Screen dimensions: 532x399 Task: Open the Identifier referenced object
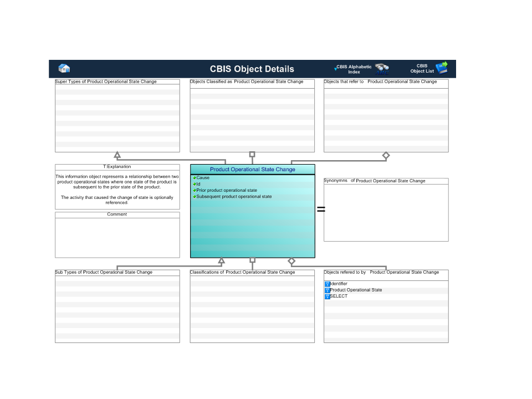click(339, 284)
